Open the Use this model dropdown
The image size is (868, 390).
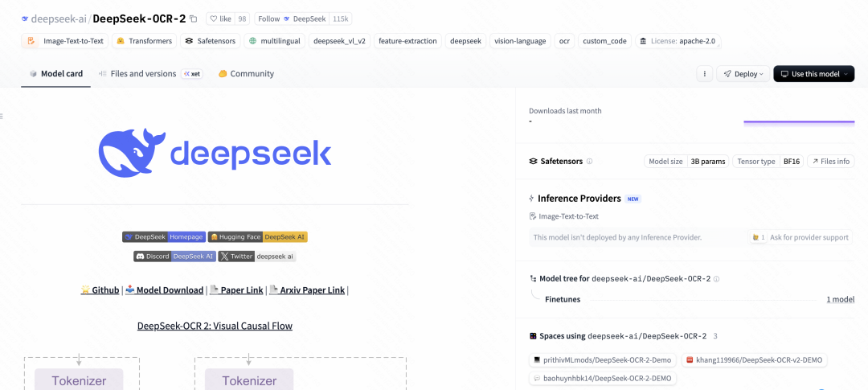[813, 74]
